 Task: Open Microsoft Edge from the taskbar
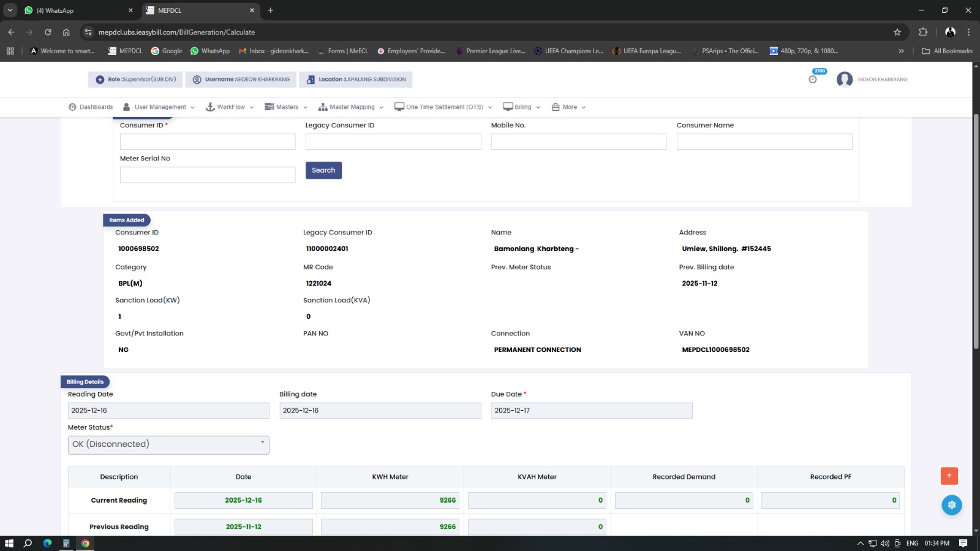[47, 543]
